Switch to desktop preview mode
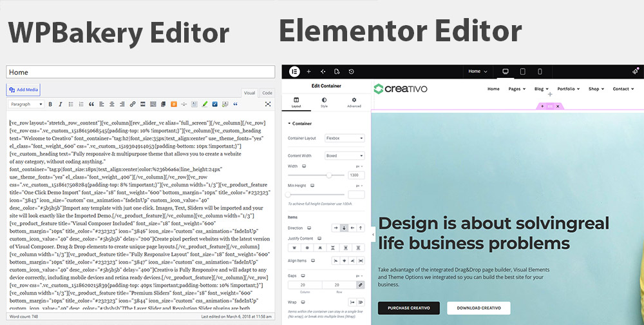644x325 pixels. click(506, 72)
